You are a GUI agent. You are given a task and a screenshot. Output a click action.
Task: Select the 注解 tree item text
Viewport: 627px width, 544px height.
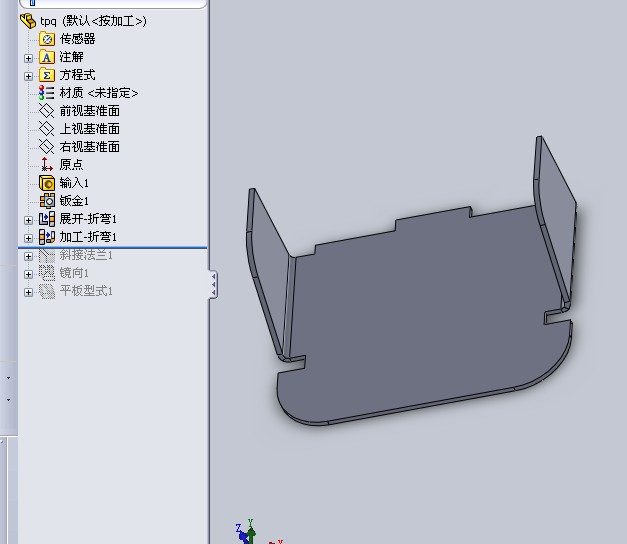click(x=72, y=57)
